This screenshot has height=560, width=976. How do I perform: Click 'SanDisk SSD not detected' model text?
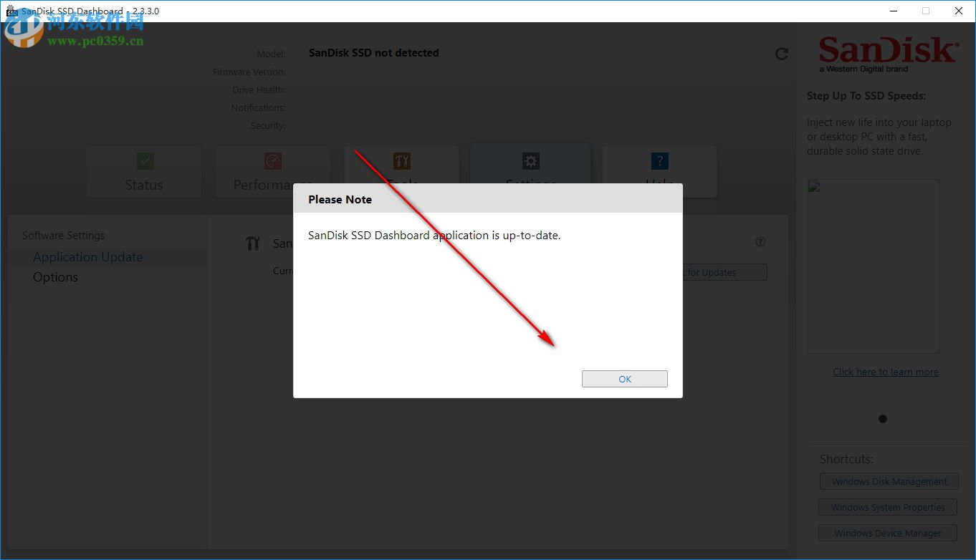pos(373,53)
